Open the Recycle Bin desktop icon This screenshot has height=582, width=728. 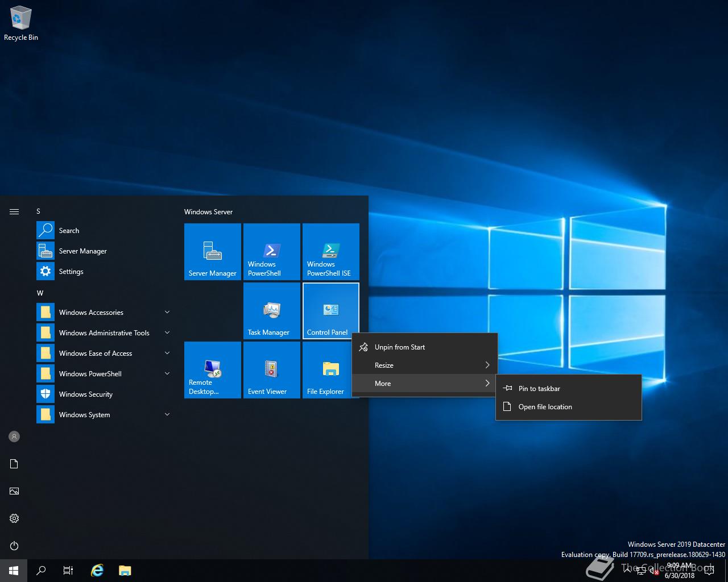[21, 24]
